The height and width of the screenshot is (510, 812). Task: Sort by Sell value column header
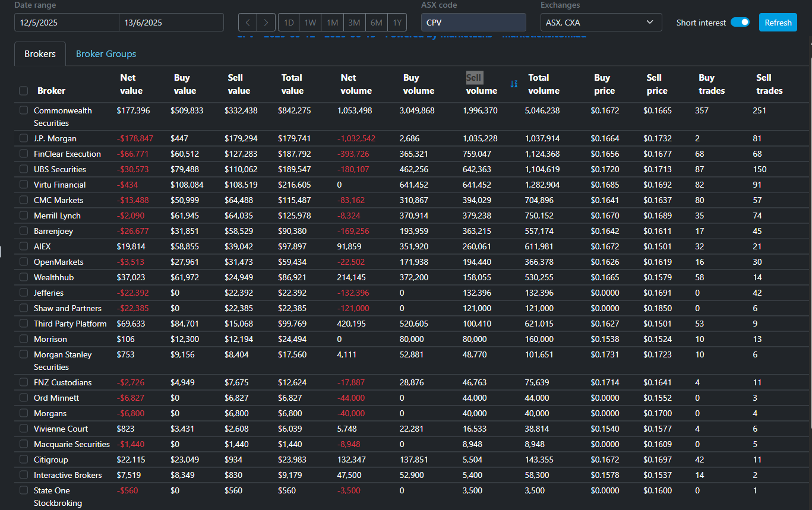tap(239, 84)
